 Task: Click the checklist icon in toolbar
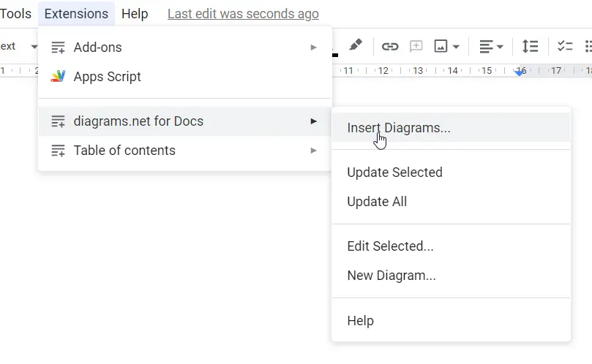click(565, 46)
